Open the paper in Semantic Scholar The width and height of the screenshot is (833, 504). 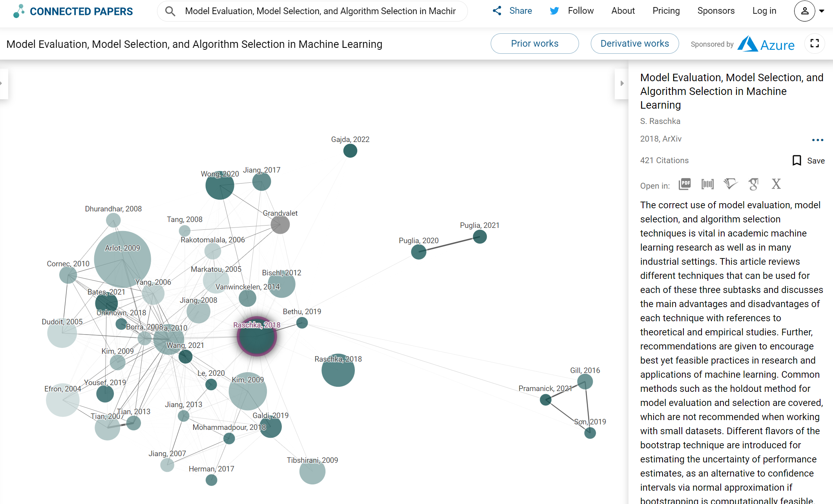click(x=731, y=184)
